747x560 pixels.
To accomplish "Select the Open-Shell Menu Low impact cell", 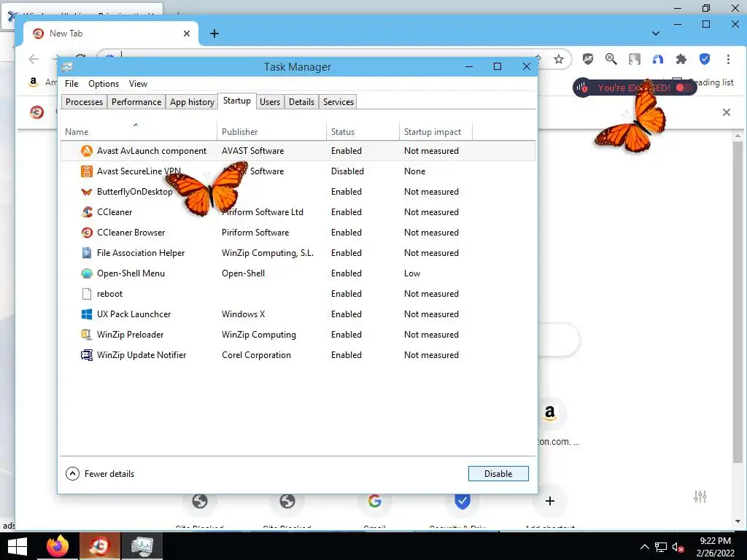I will coord(412,273).
